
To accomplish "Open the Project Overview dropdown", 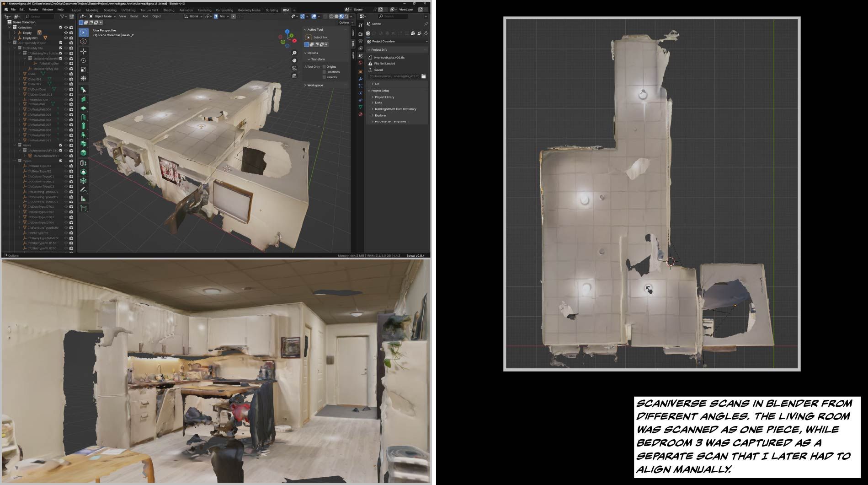I will coord(397,42).
